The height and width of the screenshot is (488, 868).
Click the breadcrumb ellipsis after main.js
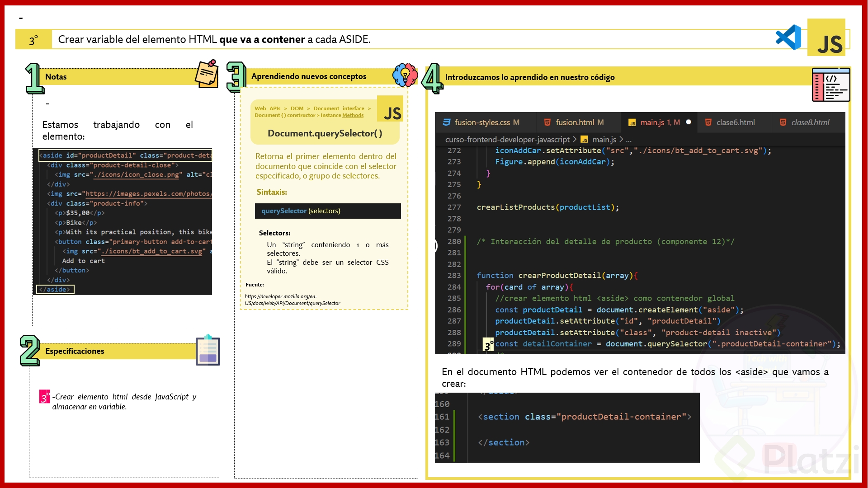click(629, 140)
